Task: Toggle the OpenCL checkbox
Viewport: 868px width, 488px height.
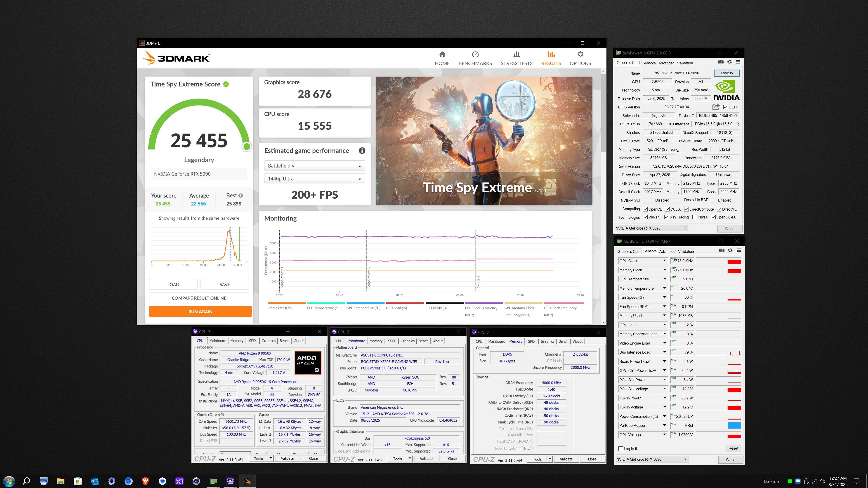Action: coord(645,209)
